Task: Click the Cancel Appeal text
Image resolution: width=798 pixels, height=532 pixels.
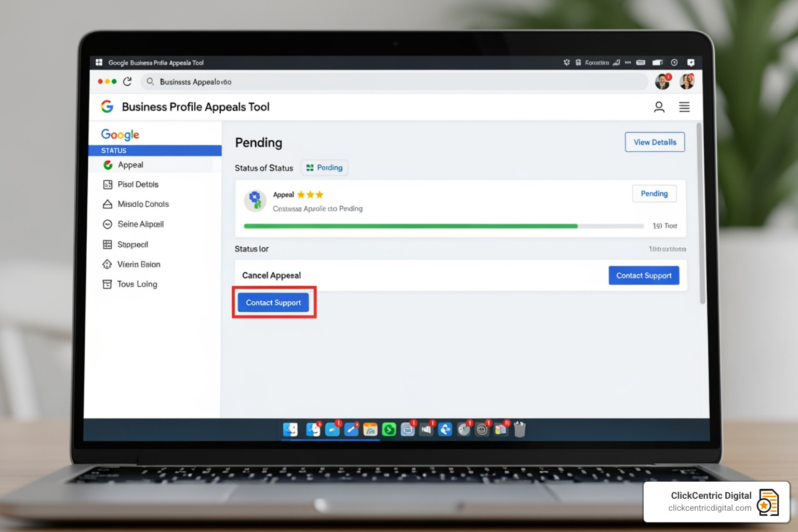Action: [271, 275]
